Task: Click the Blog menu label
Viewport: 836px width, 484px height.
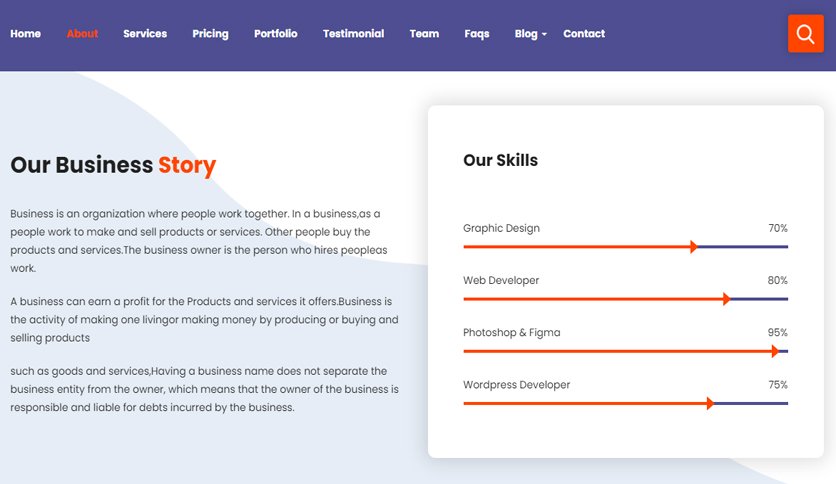Action: (526, 34)
